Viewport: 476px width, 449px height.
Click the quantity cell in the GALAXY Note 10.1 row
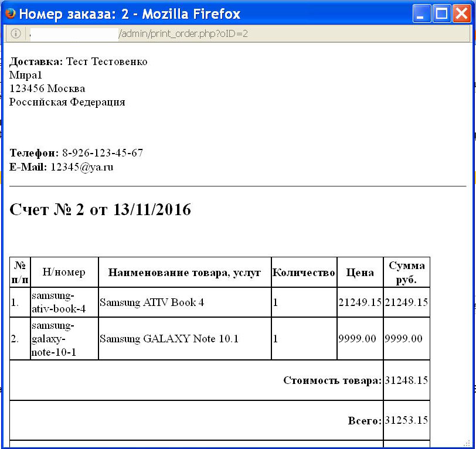click(304, 339)
